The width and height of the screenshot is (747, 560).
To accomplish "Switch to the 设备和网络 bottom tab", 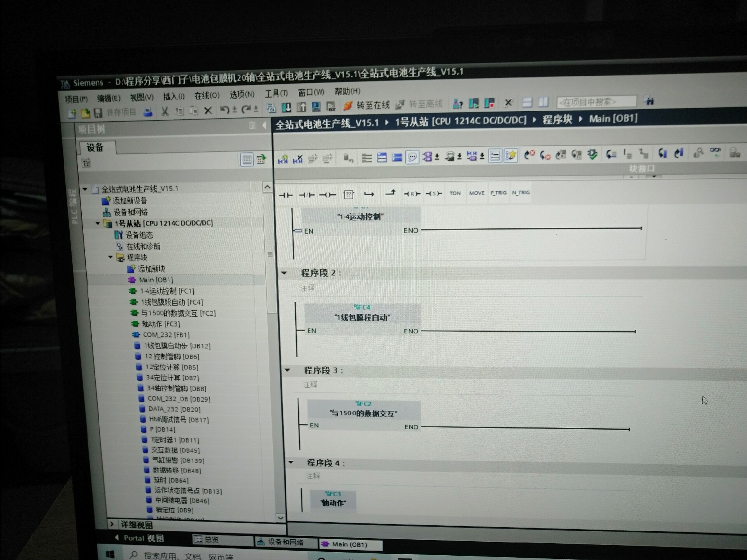I will (285, 542).
